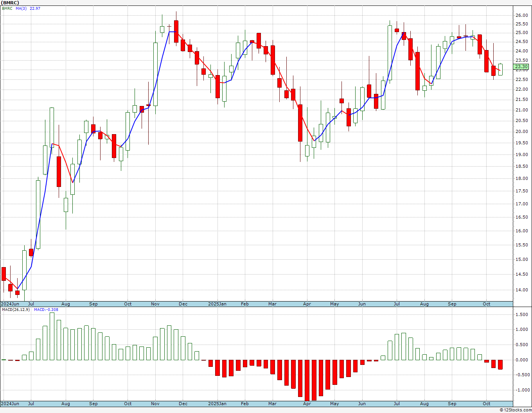Click the Jul 2025 marker on MACD axis
Image resolution: width=532 pixels, height=413 pixels.
(x=397, y=404)
